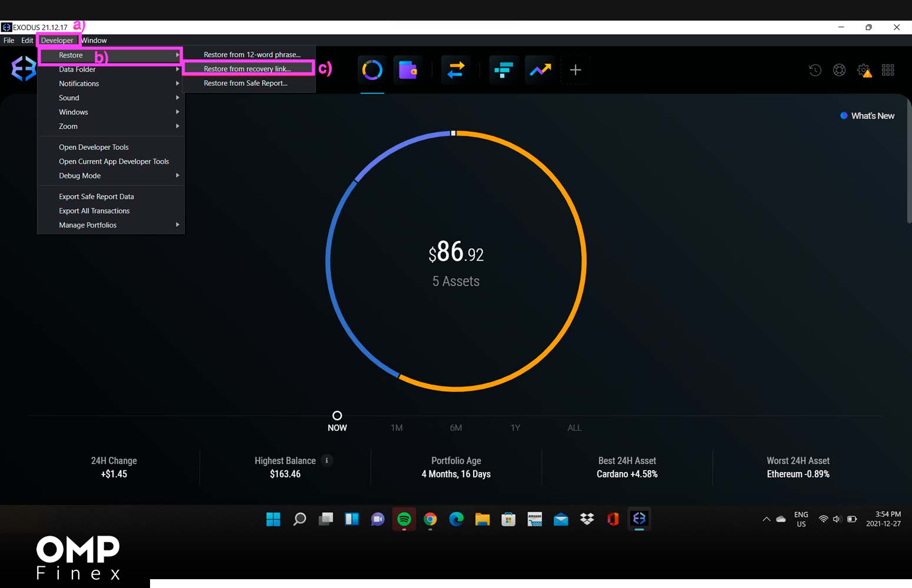Select Open Current App Developer Tools

tap(111, 161)
